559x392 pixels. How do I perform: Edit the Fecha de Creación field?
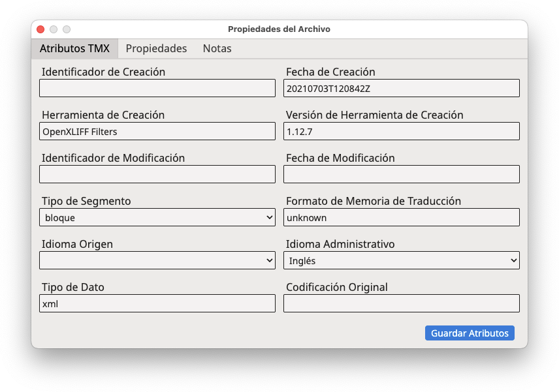pyautogui.click(x=402, y=88)
